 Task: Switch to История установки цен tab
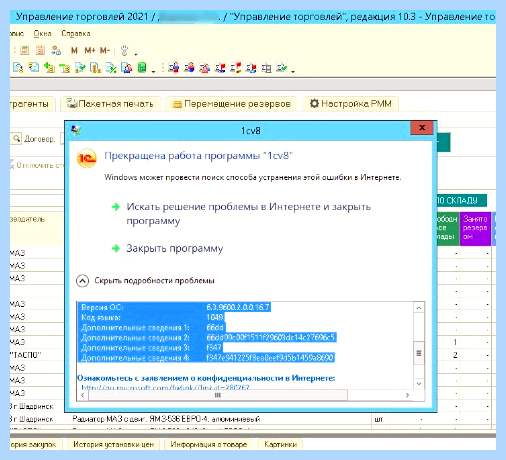[113, 444]
